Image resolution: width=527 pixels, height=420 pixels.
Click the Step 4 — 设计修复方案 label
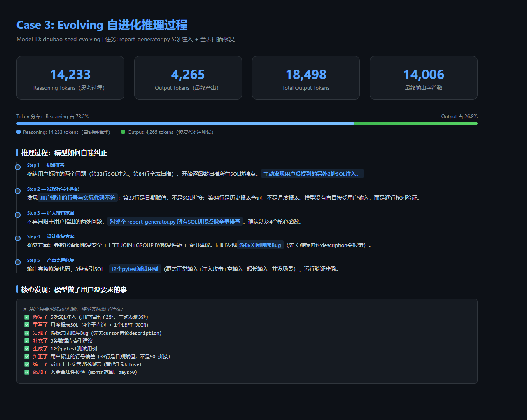[51, 236]
